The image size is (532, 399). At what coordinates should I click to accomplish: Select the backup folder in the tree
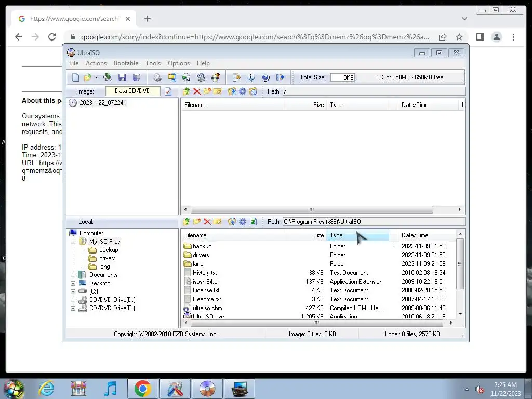click(x=109, y=250)
